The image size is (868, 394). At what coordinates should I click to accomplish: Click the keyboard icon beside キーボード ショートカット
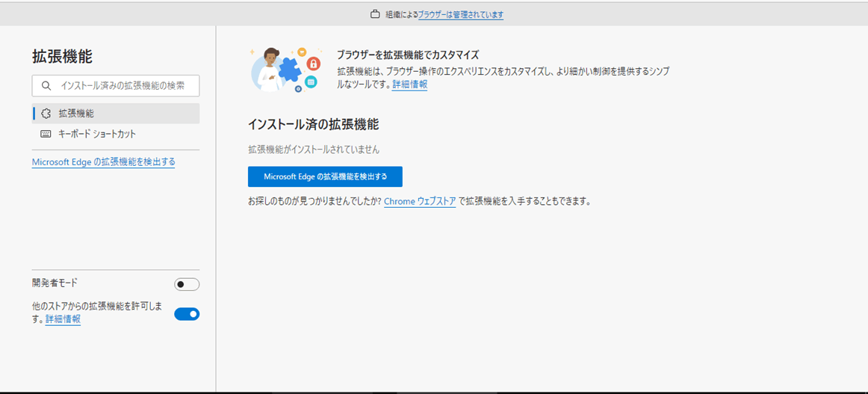(x=46, y=134)
